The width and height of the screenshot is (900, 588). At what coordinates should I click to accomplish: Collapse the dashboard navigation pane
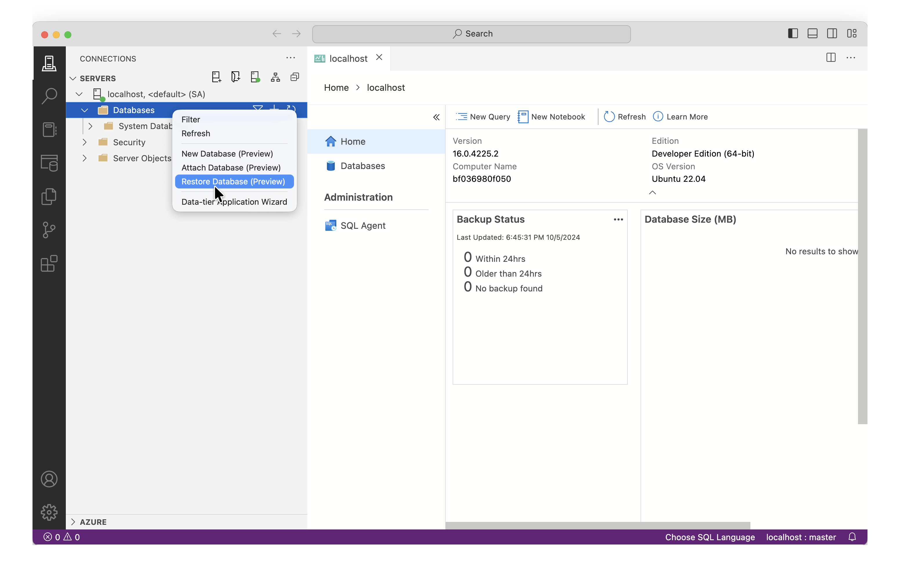(436, 117)
